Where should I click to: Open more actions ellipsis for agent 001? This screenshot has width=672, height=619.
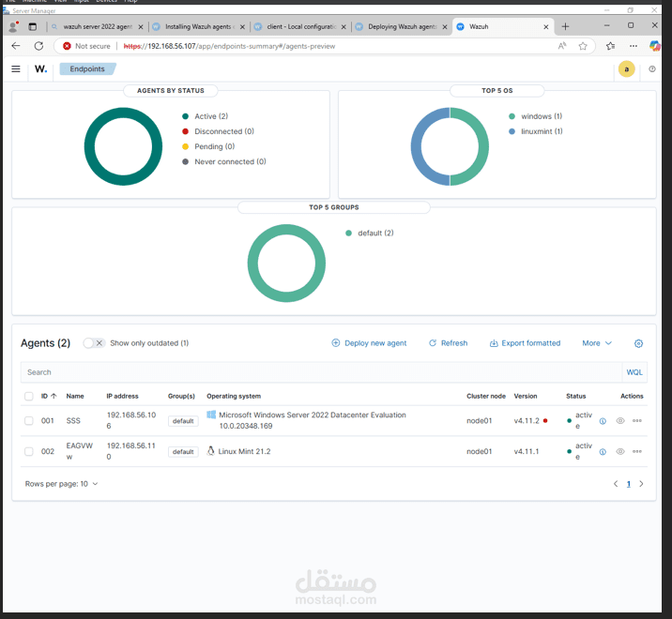[x=637, y=421]
